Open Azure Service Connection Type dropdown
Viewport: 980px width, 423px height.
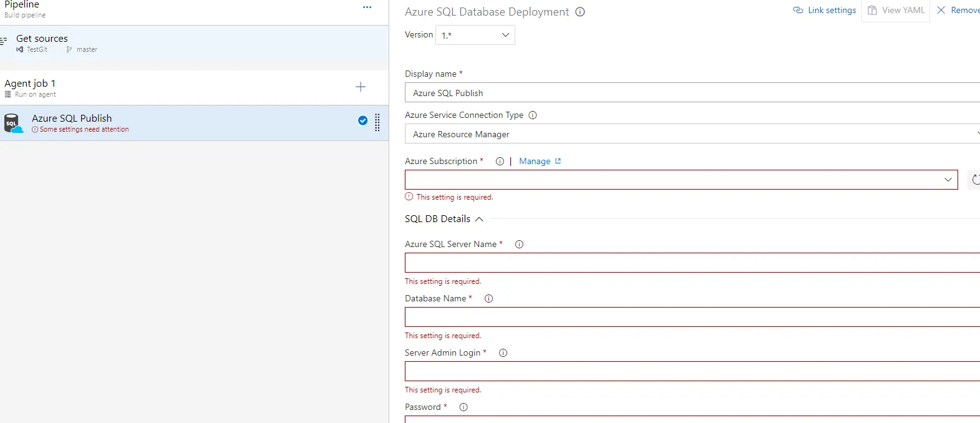692,134
